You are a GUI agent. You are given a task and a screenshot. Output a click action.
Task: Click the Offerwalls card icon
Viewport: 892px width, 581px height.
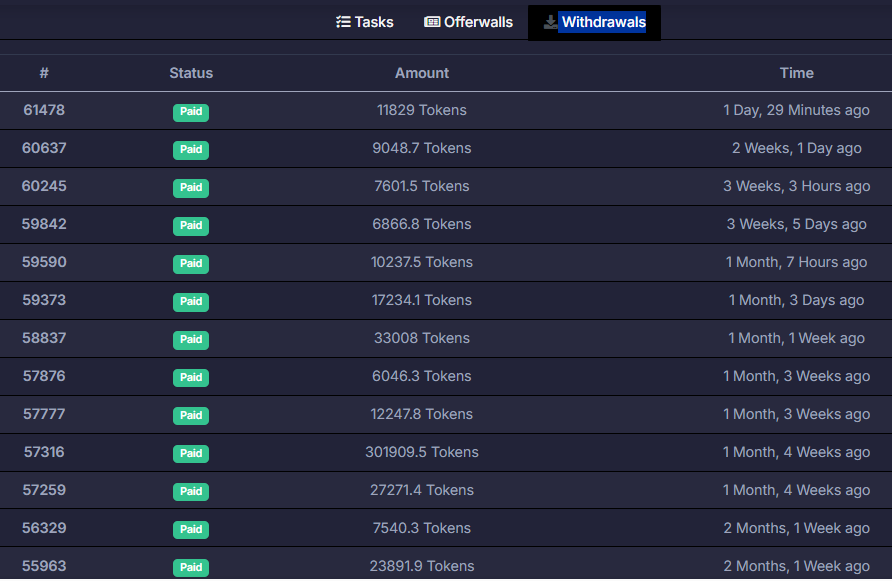[432, 22]
